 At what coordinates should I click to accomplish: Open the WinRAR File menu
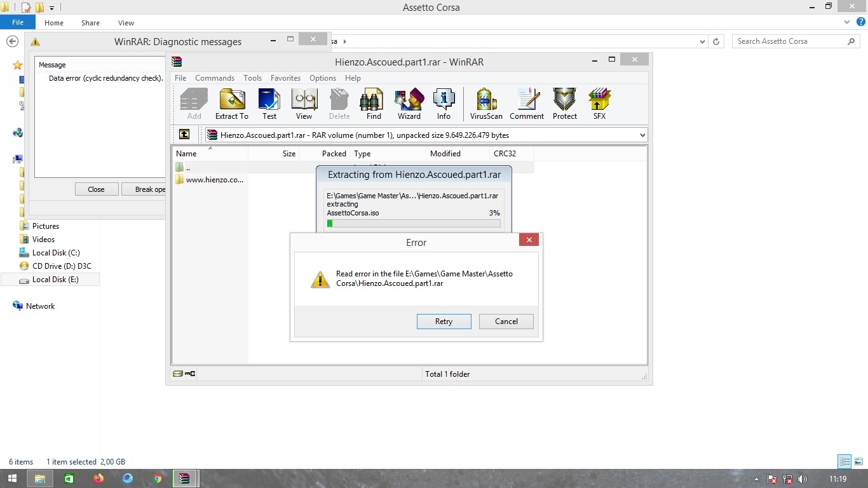pos(180,78)
